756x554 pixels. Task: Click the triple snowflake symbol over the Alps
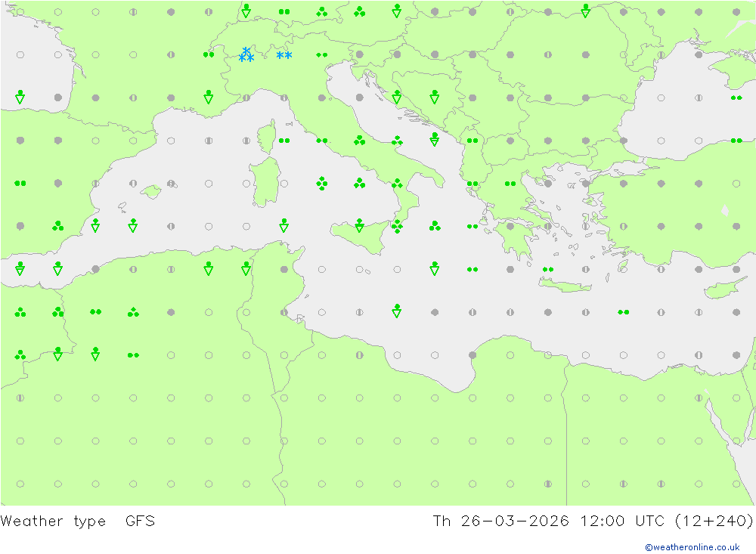(x=246, y=54)
